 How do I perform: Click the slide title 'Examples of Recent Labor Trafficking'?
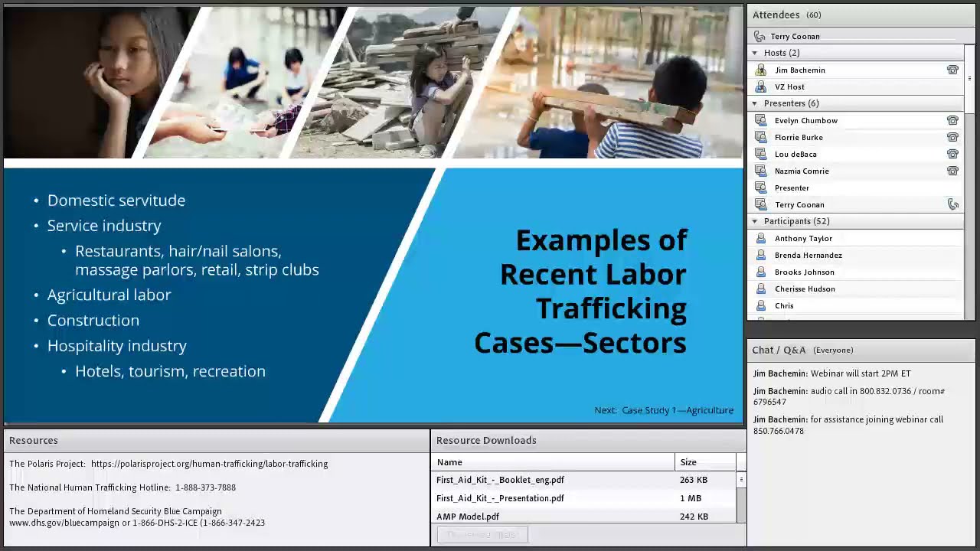pyautogui.click(x=580, y=291)
